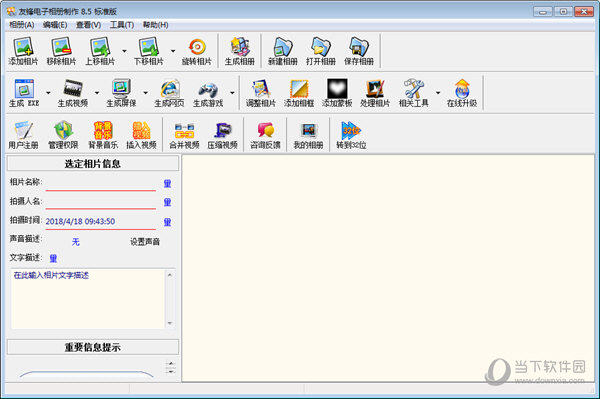600x399 pixels.
Task: Click the blue 里 link beside 文字描述
Action: point(53,258)
